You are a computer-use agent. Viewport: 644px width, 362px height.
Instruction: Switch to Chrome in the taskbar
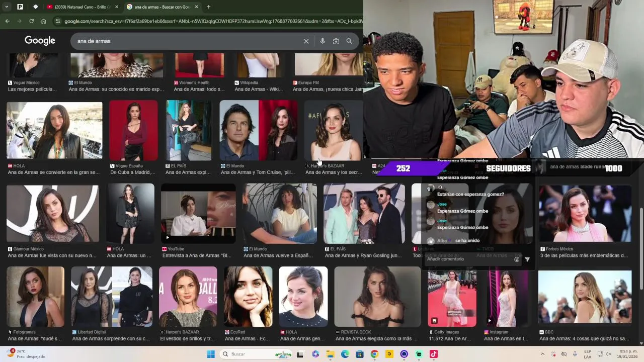374,354
